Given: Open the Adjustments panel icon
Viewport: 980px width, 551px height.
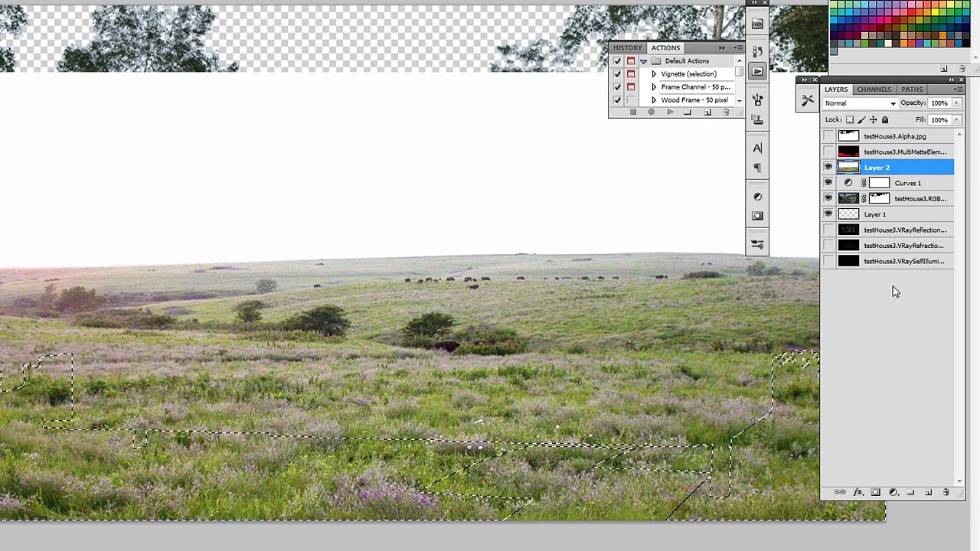Looking at the screenshot, I should [x=757, y=196].
